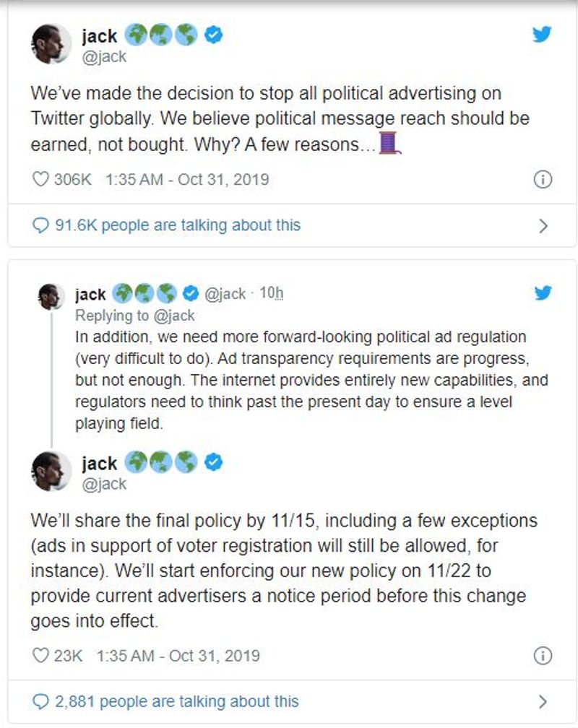578x728 pixels.
Task: Like the final policy tweet with 23K likes
Action: (41, 656)
